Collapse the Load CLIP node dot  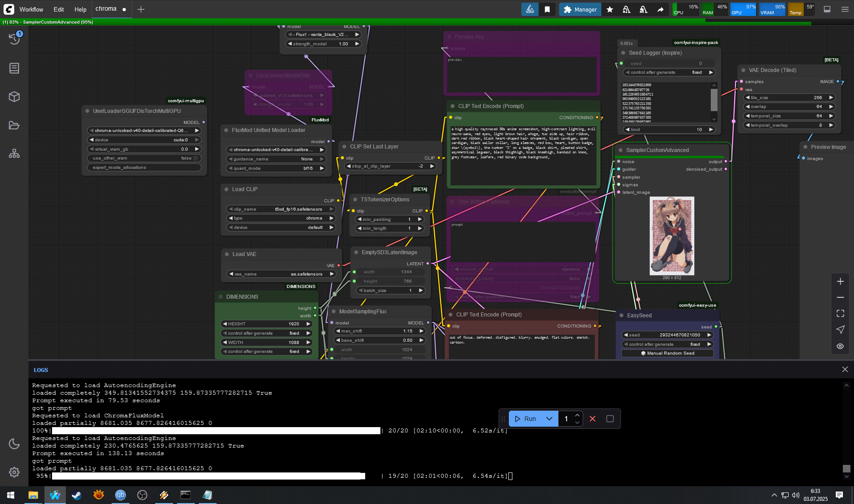click(226, 189)
